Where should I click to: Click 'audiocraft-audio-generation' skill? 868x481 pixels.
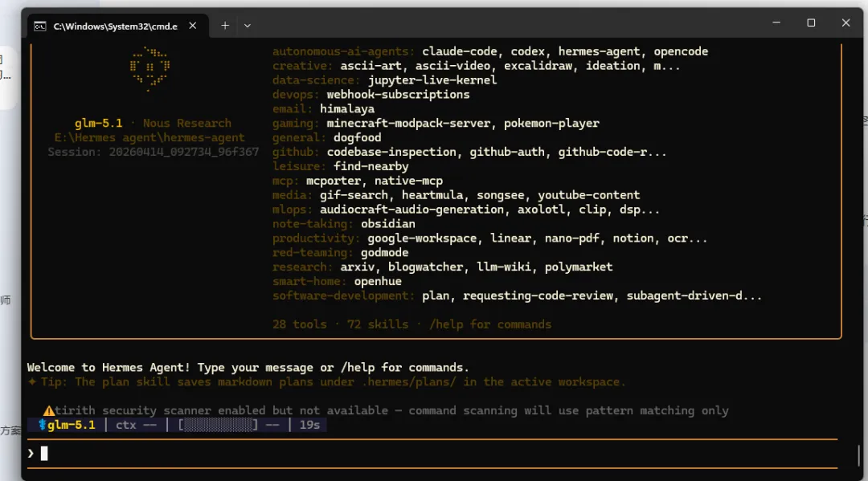(x=411, y=210)
